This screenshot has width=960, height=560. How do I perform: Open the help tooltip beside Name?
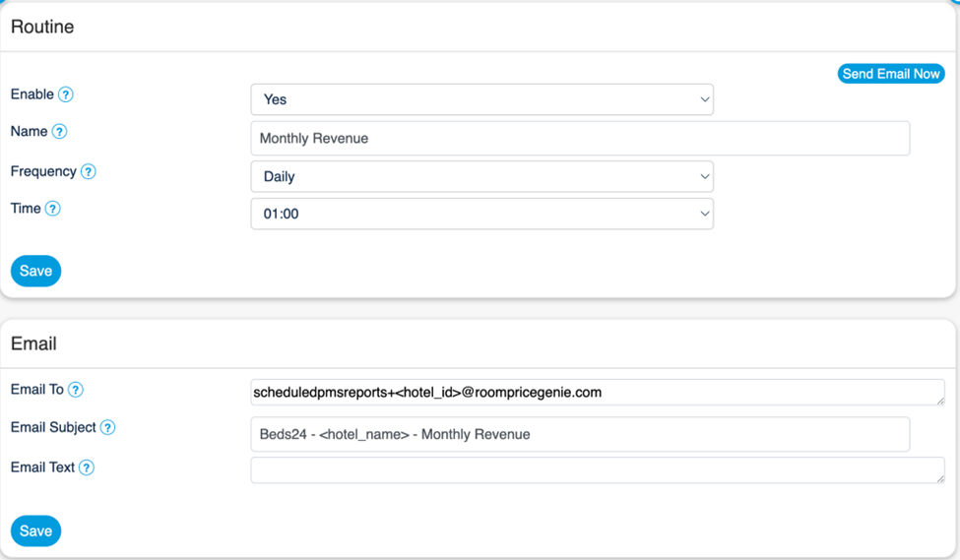[59, 132]
